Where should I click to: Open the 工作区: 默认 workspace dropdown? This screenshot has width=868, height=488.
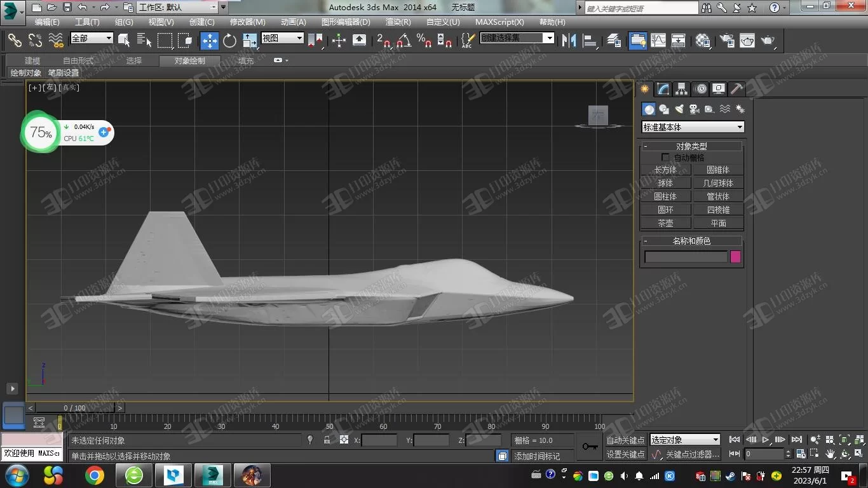[x=177, y=8]
